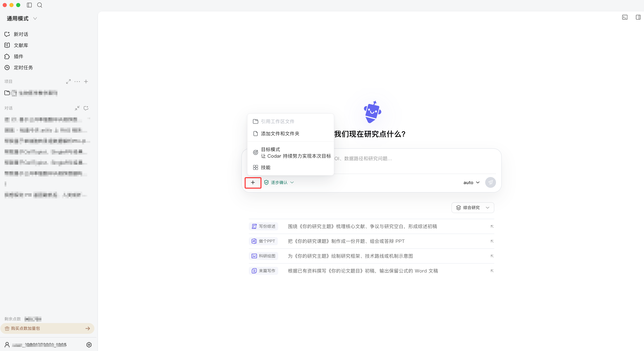Select the 科研绘图 suggestion tag

tap(264, 256)
